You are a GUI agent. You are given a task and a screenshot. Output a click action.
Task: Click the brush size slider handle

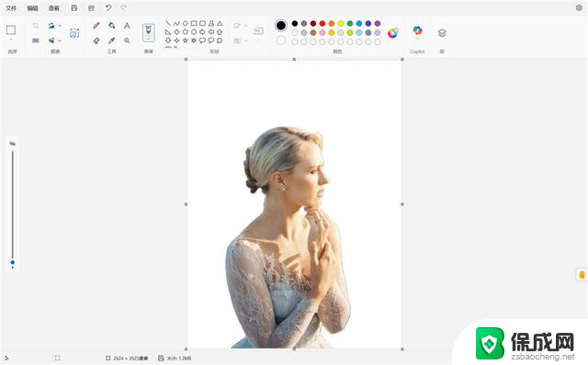coord(13,262)
